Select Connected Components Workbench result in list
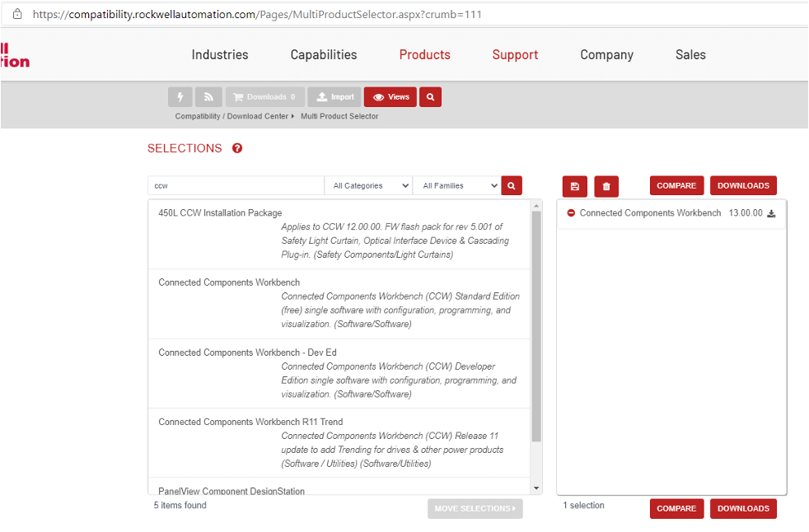This screenshot has height=532, width=809. tap(339, 304)
